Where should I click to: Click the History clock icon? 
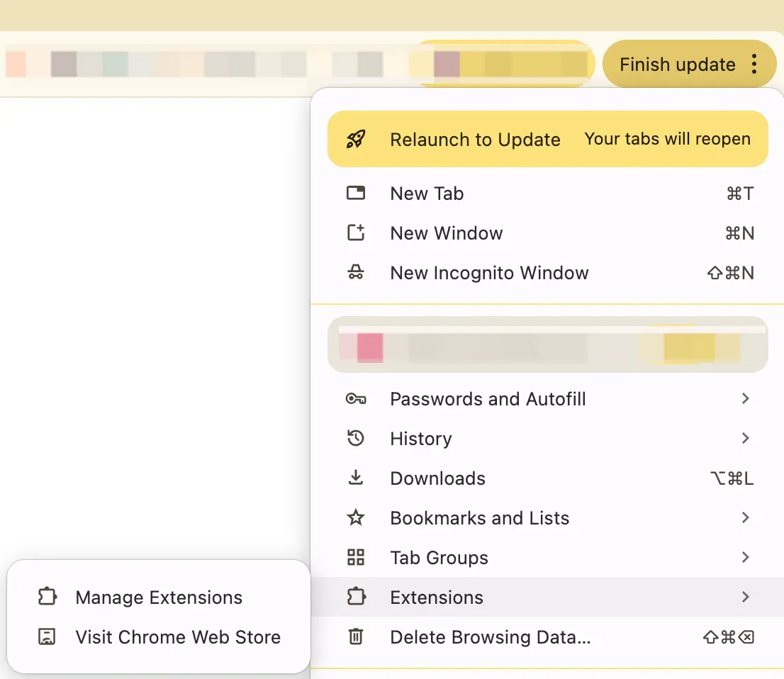click(x=356, y=439)
